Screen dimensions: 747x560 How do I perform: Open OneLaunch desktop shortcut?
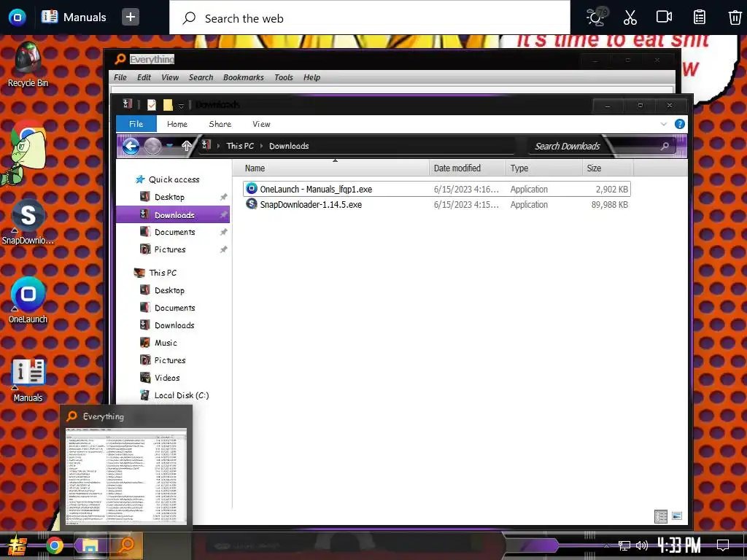tap(28, 300)
